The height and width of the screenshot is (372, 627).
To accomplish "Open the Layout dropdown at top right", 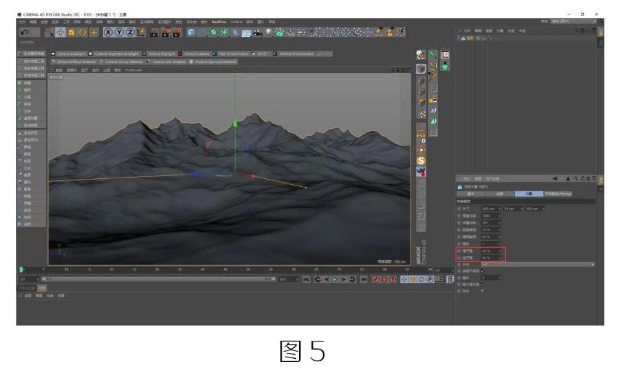I will click(573, 22).
